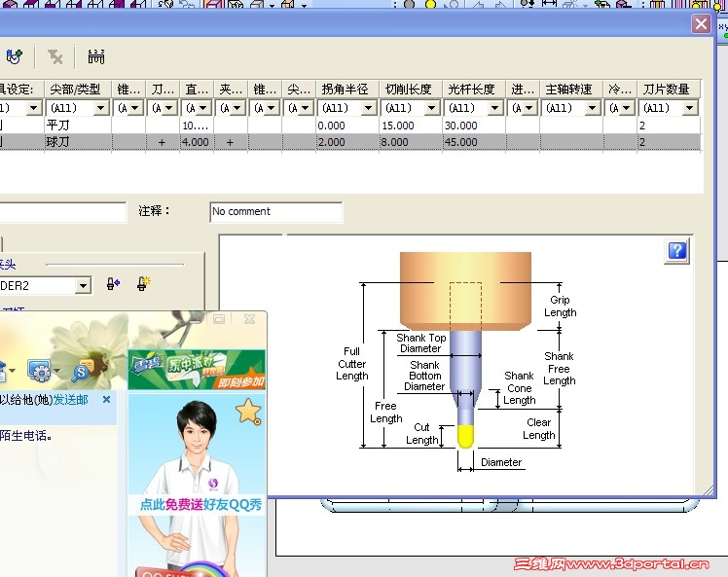
Task: Click the text field left of 注释
Action: (62, 212)
